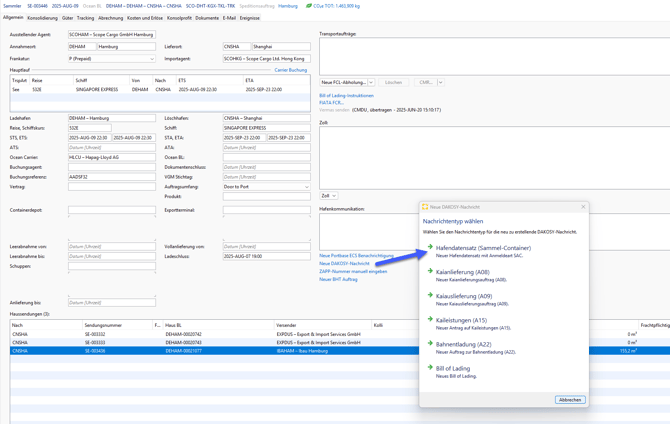The height and width of the screenshot is (424, 670).
Task: Click the Haus BL column header
Action: 219,325
